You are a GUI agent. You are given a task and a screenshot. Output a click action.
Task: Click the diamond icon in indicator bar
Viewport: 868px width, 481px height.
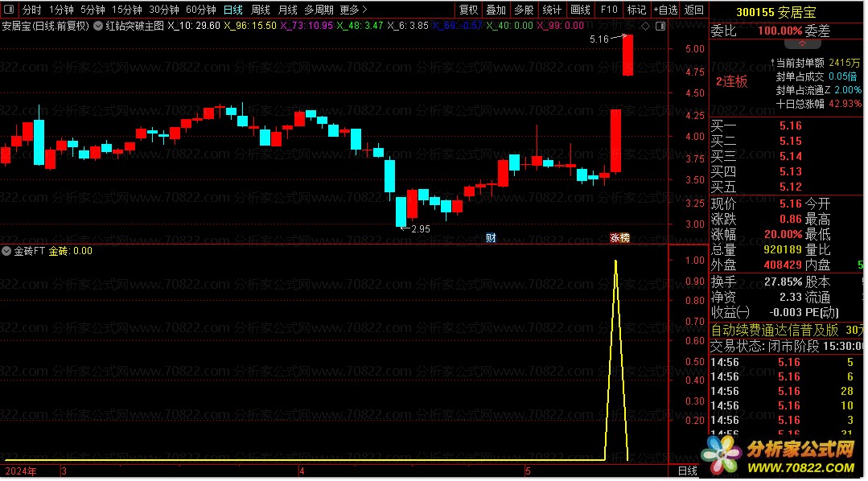(645, 26)
